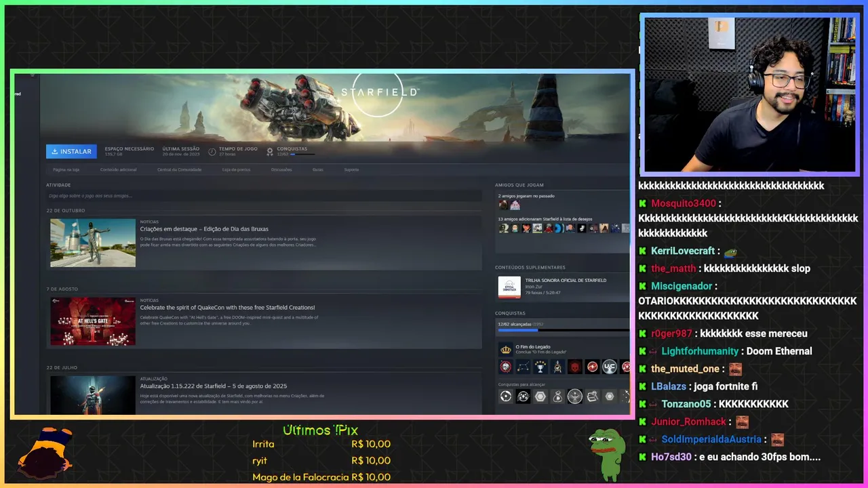The height and width of the screenshot is (488, 868).
Task: Click the red lightning circle achievement icon
Action: [x=593, y=367]
